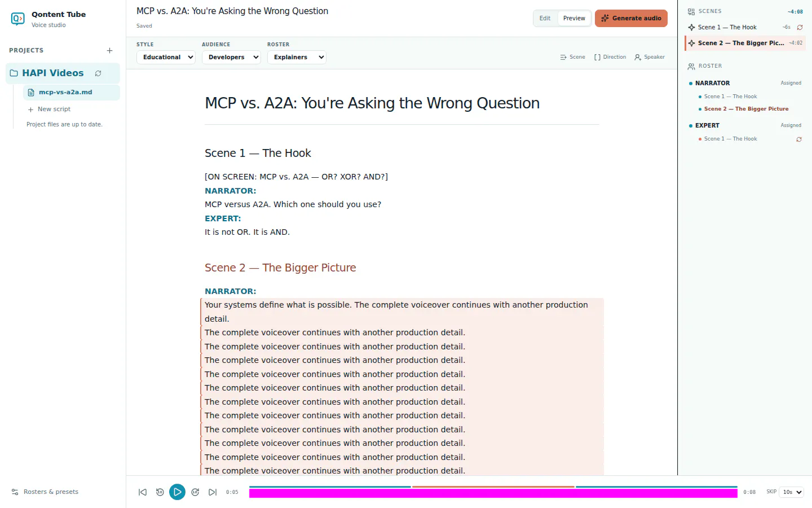The image size is (812, 508).
Task: Click sync icon beside HAPI Videos
Action: [98, 73]
